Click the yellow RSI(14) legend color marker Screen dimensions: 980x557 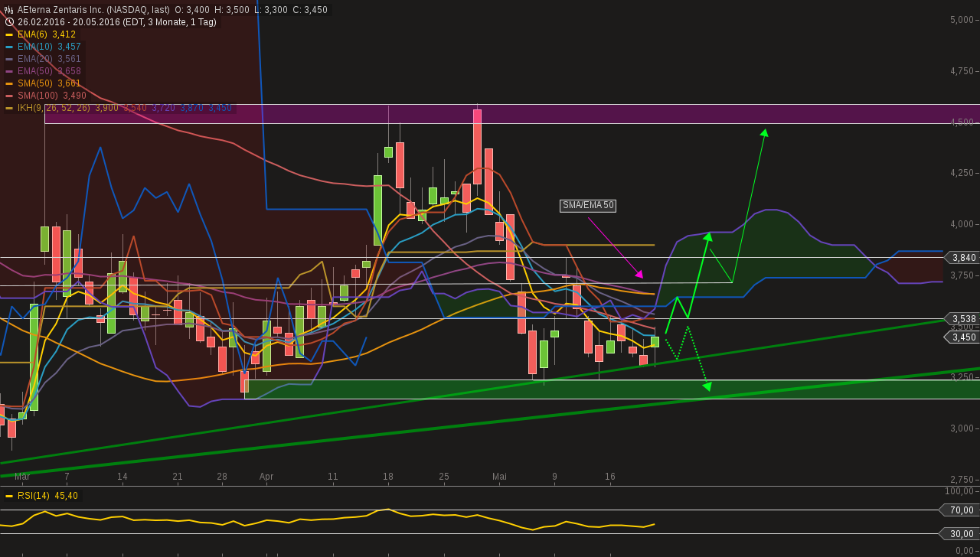[9, 496]
